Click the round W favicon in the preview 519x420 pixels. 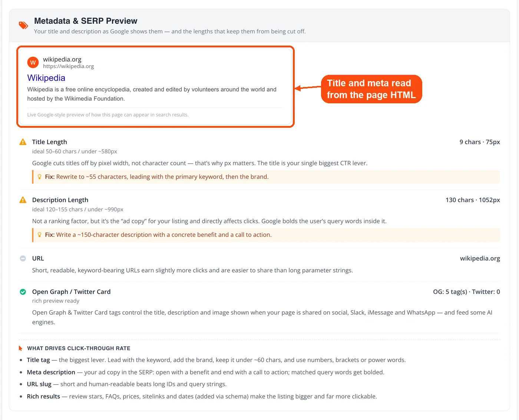tap(33, 63)
